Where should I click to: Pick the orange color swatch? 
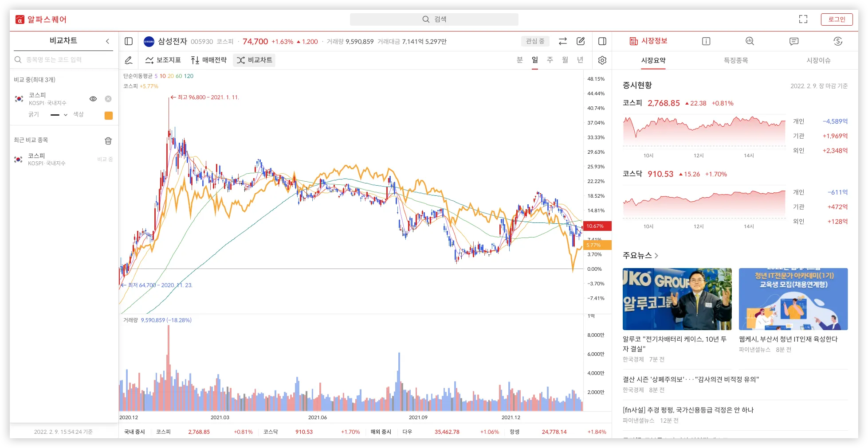click(x=109, y=116)
